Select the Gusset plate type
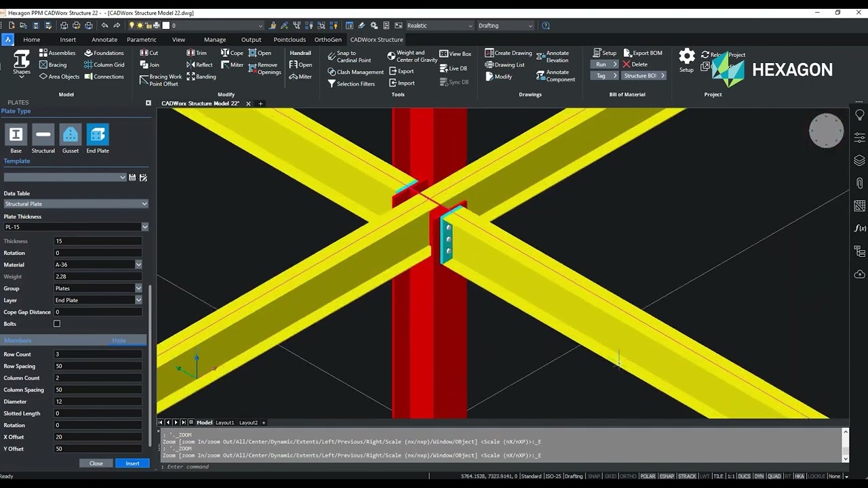 (71, 138)
